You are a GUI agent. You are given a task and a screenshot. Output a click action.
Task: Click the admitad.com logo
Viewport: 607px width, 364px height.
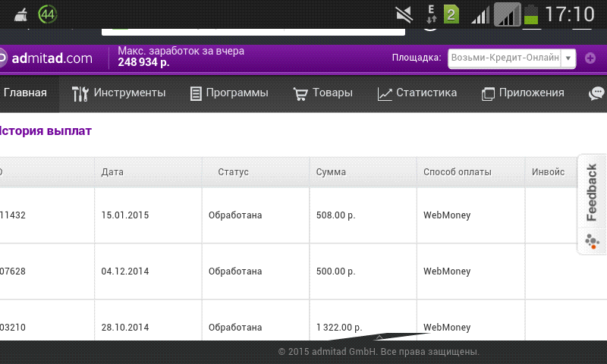coord(46,58)
